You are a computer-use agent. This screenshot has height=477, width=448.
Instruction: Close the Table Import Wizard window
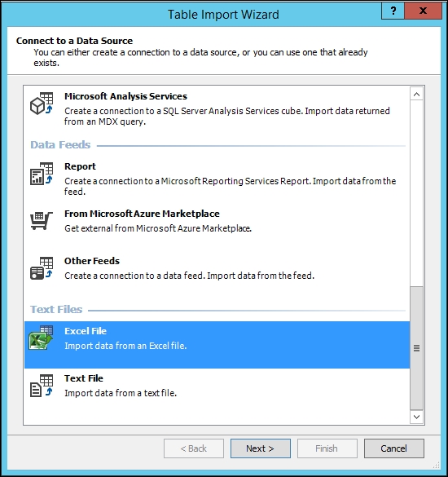click(x=423, y=11)
